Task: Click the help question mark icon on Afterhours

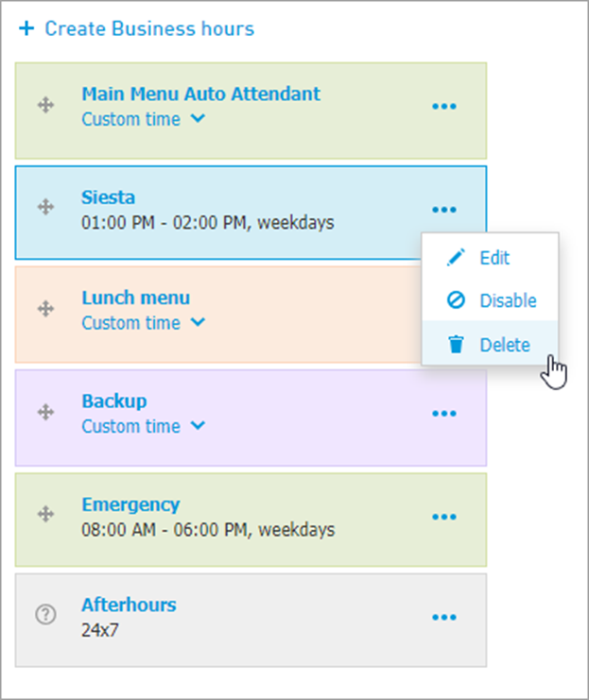Action: coord(45,615)
